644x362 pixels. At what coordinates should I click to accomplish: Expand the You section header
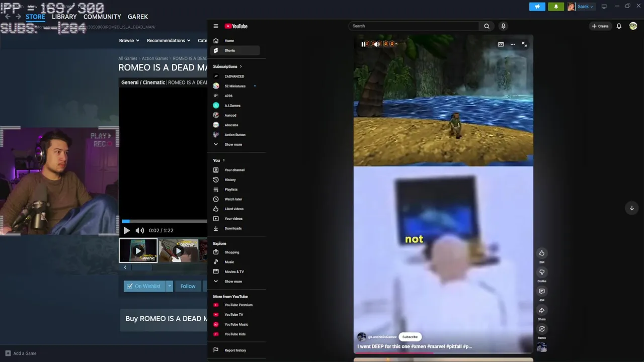coord(219,160)
